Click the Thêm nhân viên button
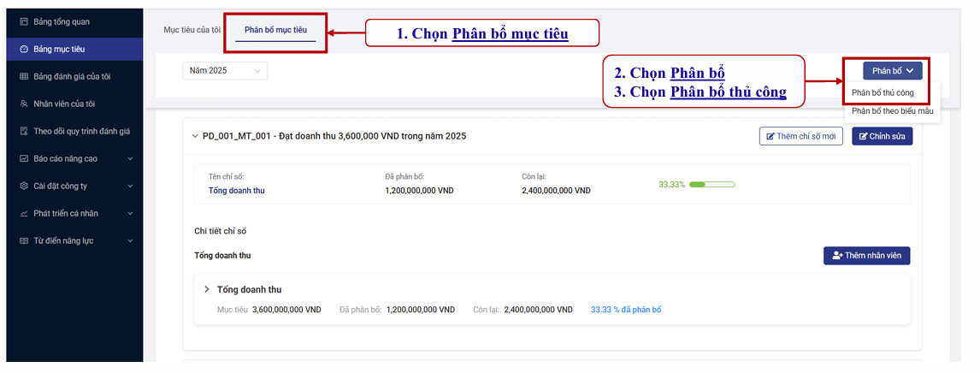The height and width of the screenshot is (373, 980). click(866, 256)
